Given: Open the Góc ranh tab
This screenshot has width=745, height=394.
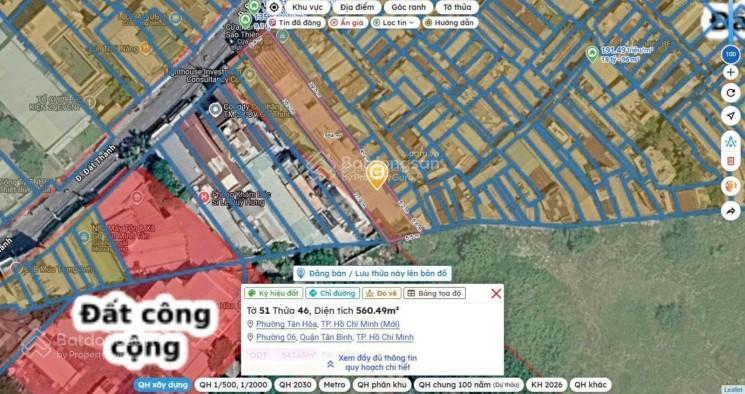Looking at the screenshot, I should coord(408,7).
